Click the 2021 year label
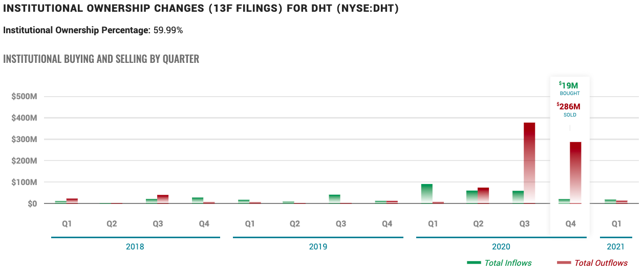 click(616, 246)
